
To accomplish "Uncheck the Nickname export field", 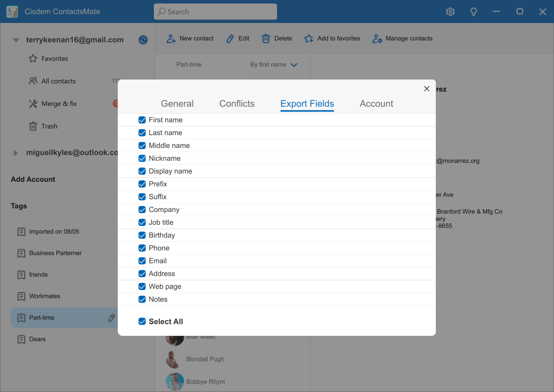I will click(142, 158).
